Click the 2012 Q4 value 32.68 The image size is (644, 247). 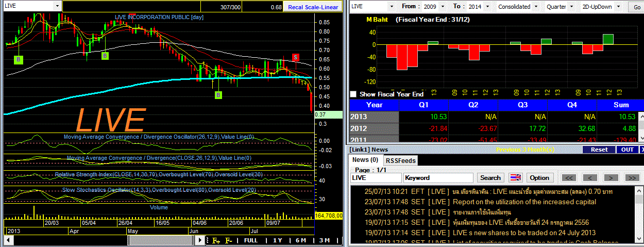(586, 128)
